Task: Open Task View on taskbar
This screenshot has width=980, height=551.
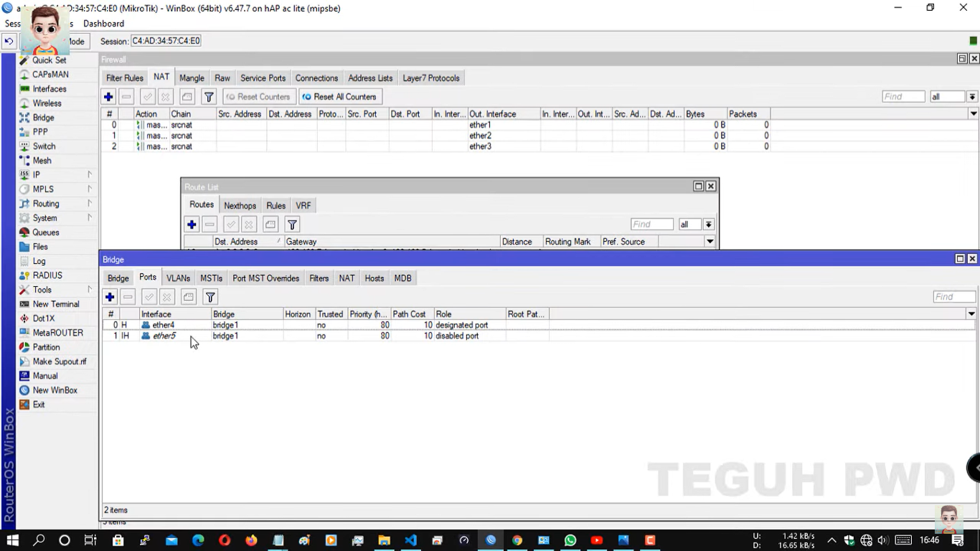Action: tap(90, 540)
